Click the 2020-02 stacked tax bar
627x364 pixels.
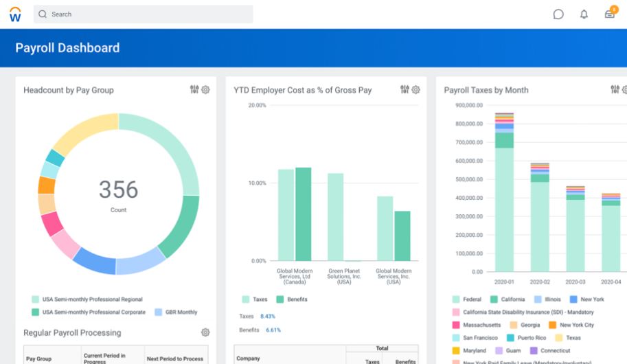coord(540,217)
